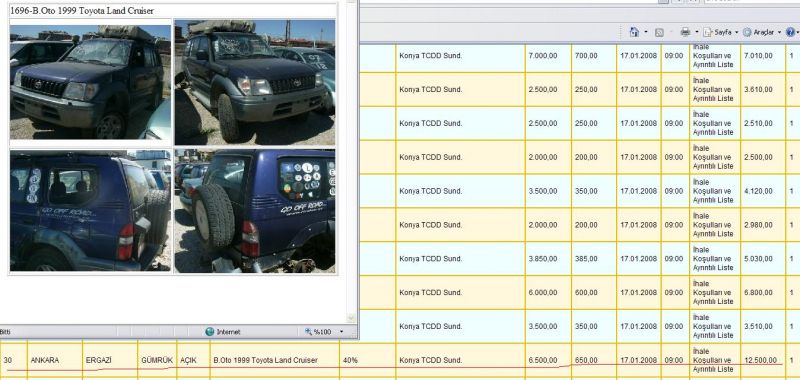Open rear side window photo thumbnail
The height and width of the screenshot is (380, 800).
pyautogui.click(x=90, y=211)
